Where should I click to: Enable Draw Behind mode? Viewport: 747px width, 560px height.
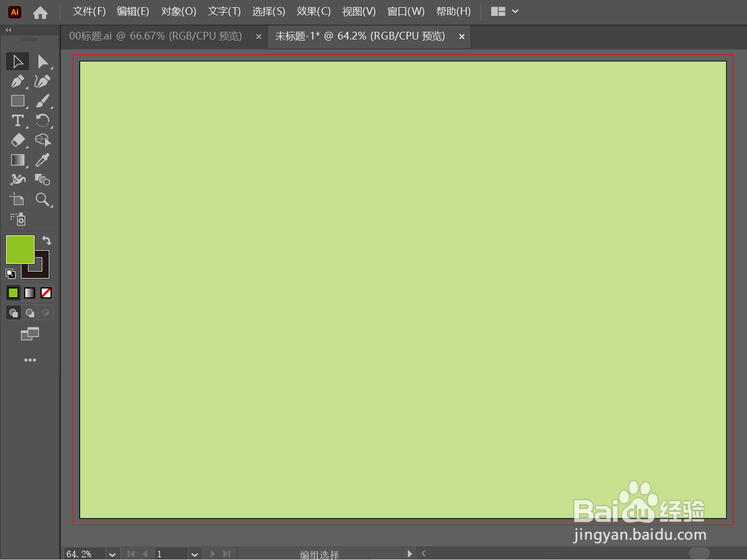(30, 313)
